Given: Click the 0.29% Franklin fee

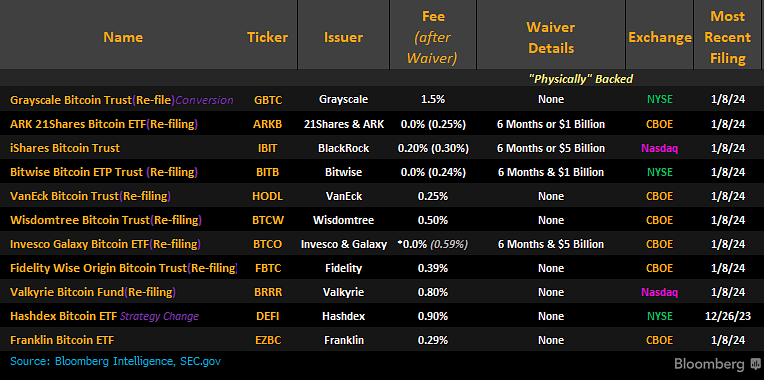Looking at the screenshot, I should [433, 340].
